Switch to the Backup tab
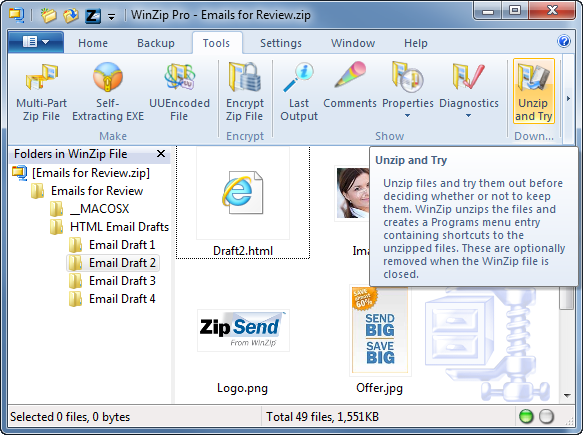 (x=156, y=43)
